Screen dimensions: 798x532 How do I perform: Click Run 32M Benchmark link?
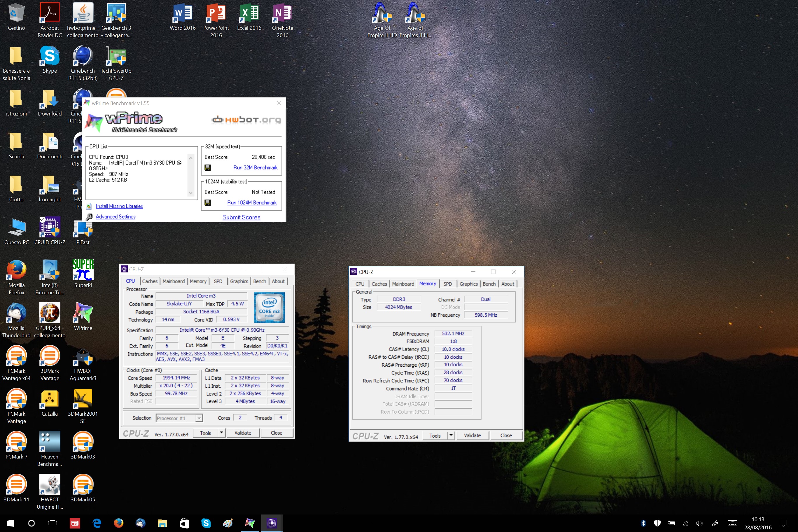[255, 168]
